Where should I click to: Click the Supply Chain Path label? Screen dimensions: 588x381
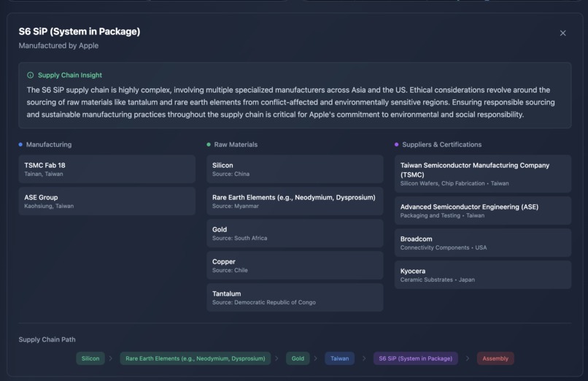tap(47, 339)
